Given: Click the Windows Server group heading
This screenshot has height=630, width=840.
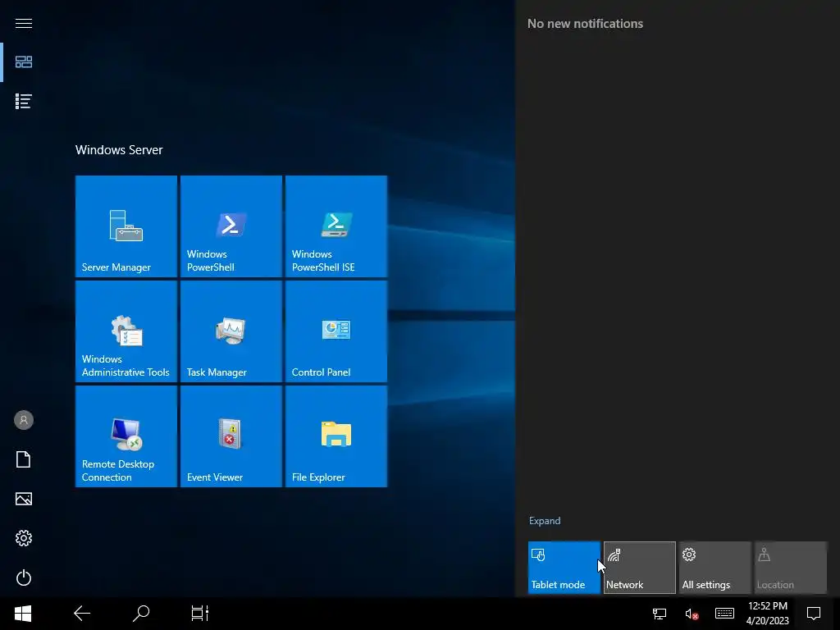Looking at the screenshot, I should tap(119, 150).
